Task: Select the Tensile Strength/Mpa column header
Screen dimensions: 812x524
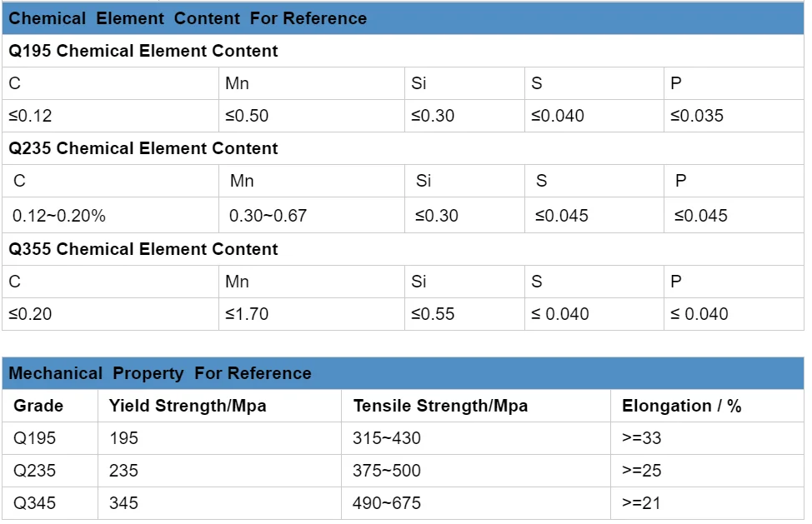Action: [x=440, y=406]
